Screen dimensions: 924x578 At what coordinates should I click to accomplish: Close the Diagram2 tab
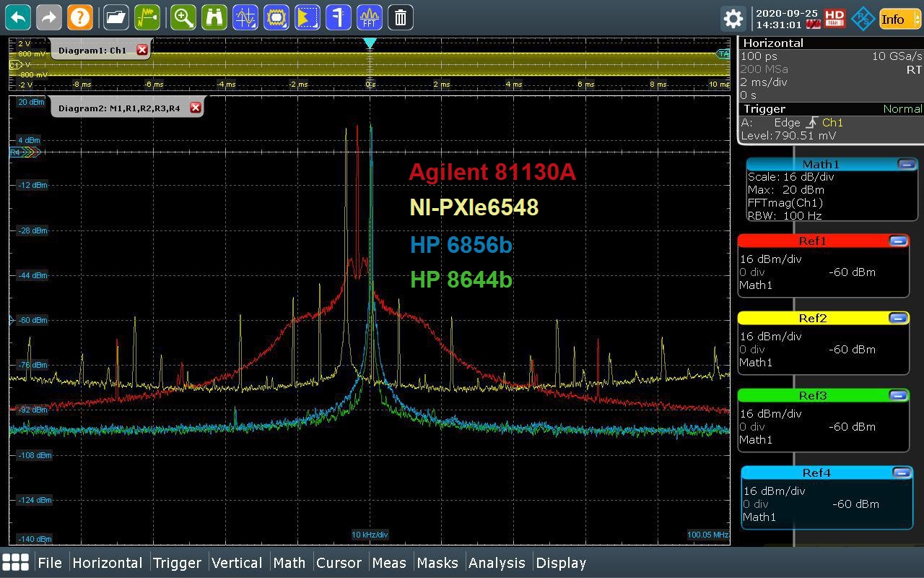click(195, 108)
